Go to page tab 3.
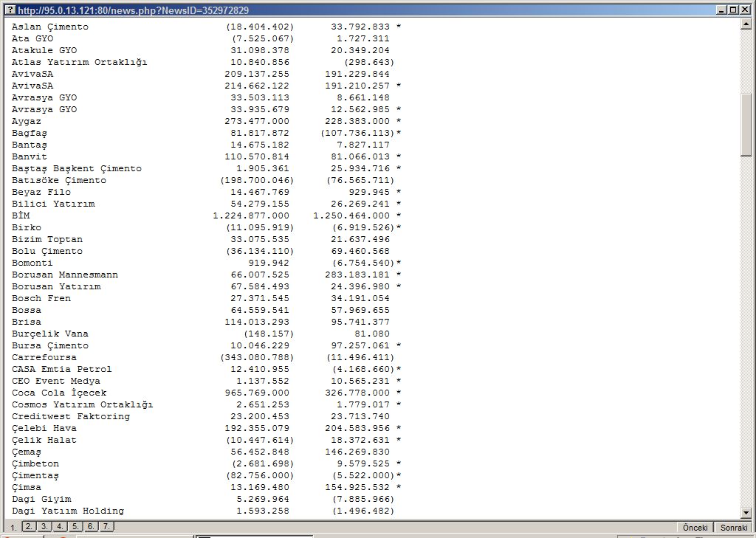Image resolution: width=756 pixels, height=538 pixels. (44, 526)
